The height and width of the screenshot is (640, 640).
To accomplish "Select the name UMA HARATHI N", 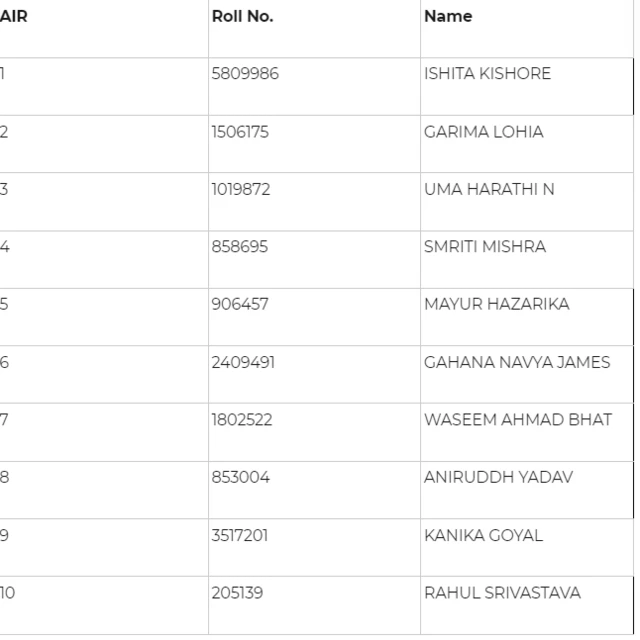I will click(x=489, y=189).
